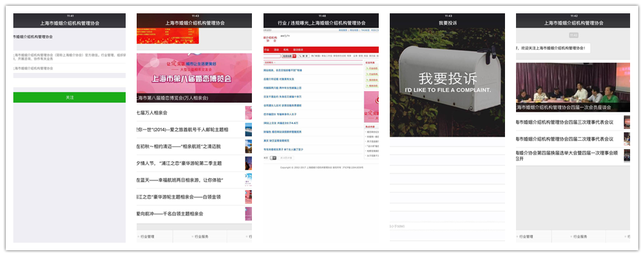Tap the green 关注 follow button

pyautogui.click(x=69, y=97)
